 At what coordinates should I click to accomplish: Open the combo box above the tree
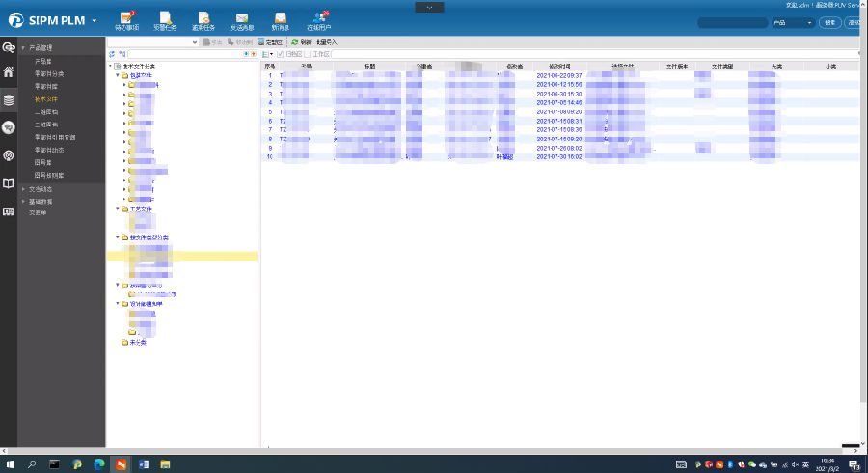[x=152, y=42]
